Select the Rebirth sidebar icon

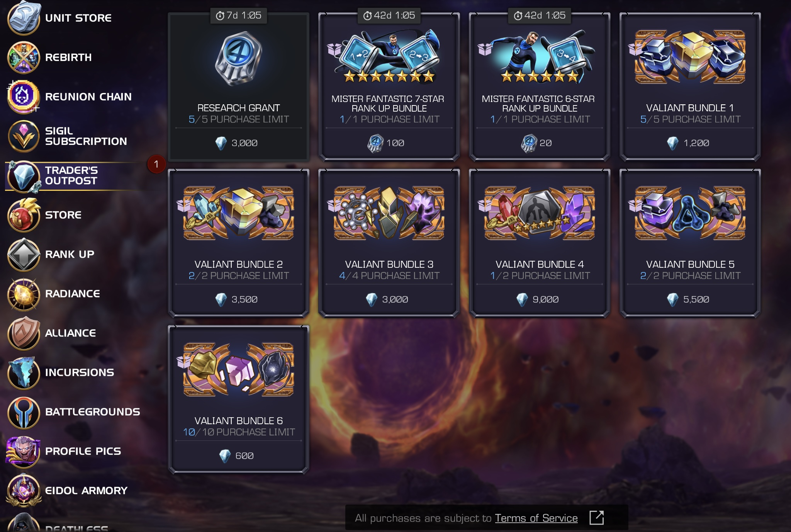pyautogui.click(x=24, y=58)
